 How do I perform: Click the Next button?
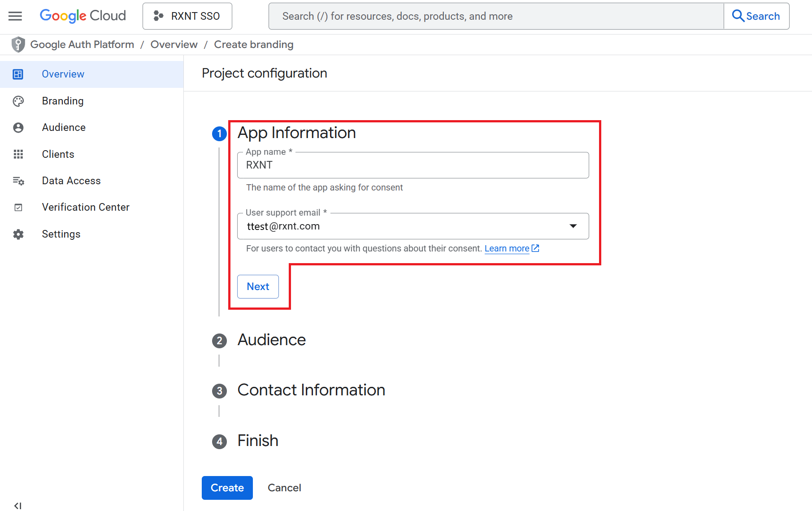pyautogui.click(x=258, y=286)
